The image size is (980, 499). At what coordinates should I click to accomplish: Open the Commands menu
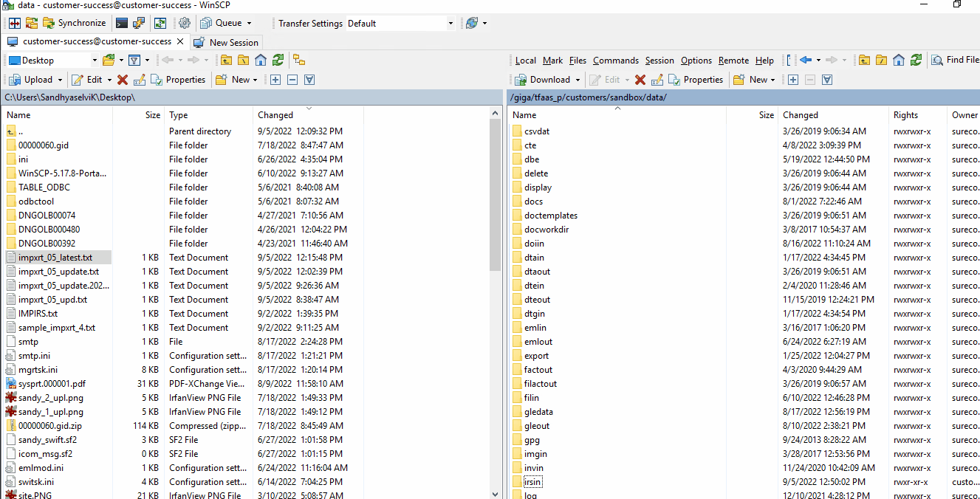(x=615, y=60)
